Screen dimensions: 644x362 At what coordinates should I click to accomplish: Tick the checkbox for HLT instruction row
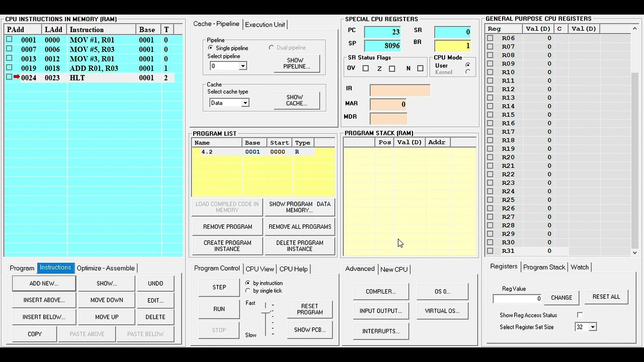(x=9, y=77)
